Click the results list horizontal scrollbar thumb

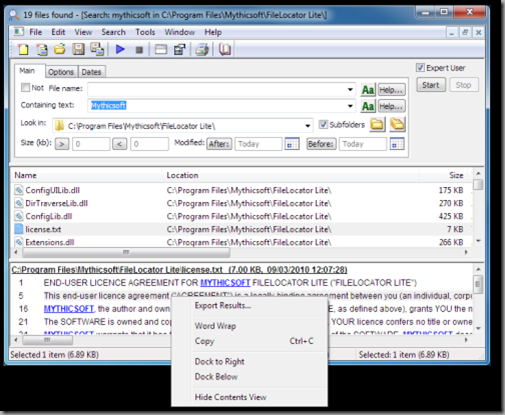126,252
